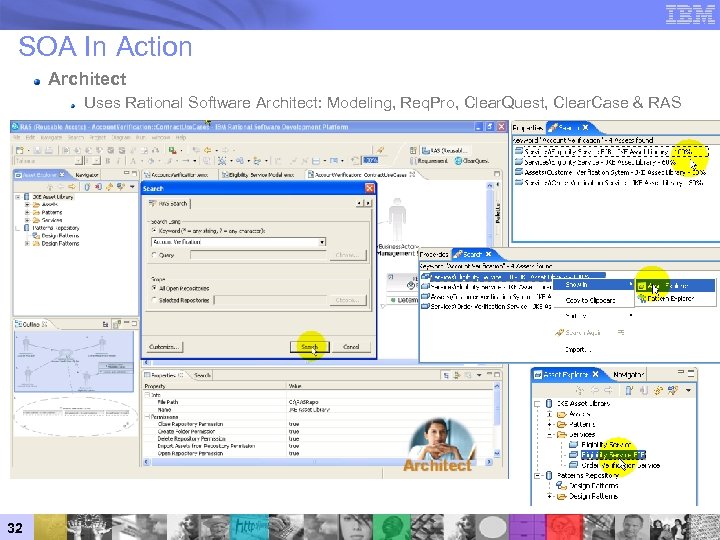Click the Open Perspective icon beside RAS
The image size is (720, 540).
coord(413,150)
